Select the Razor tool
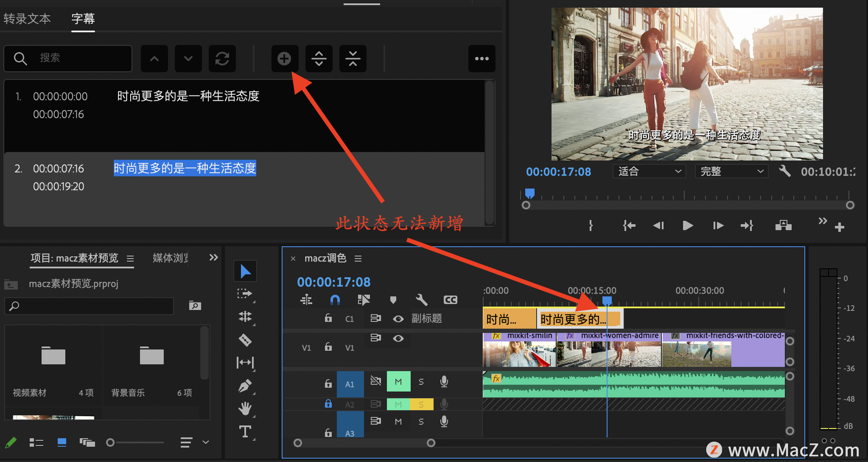Screen dimensions: 868x462 [x=245, y=339]
